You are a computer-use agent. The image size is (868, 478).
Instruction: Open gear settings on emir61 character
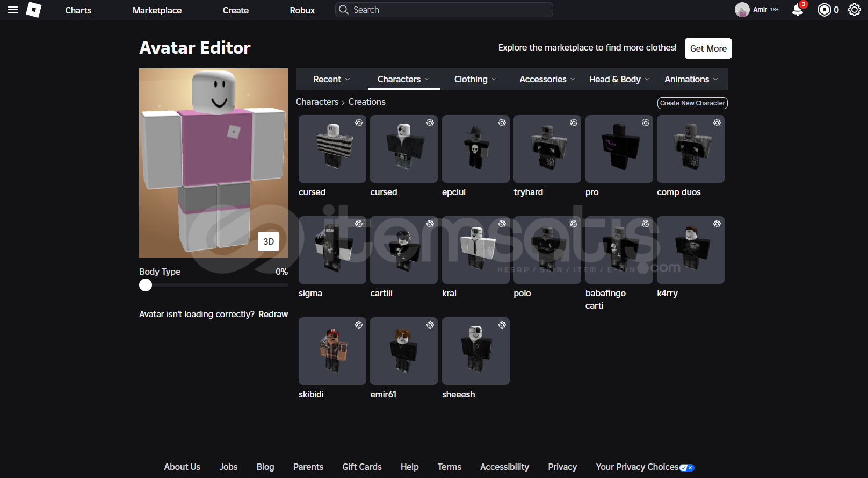point(430,325)
